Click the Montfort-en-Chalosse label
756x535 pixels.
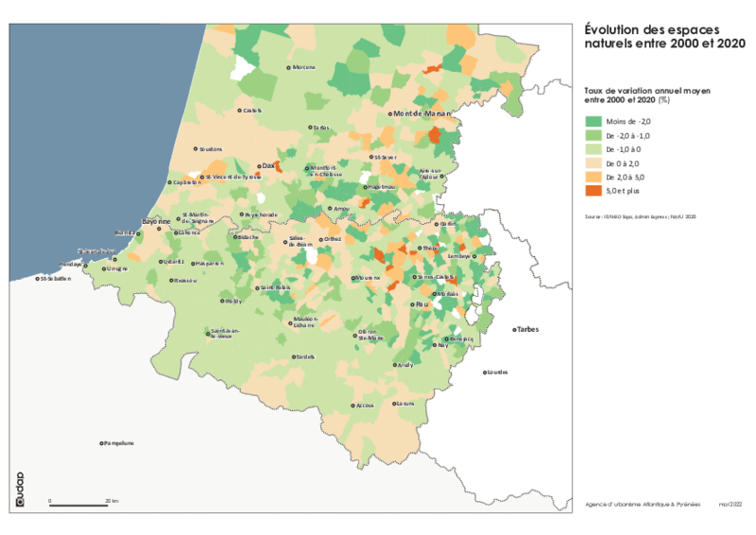point(326,171)
